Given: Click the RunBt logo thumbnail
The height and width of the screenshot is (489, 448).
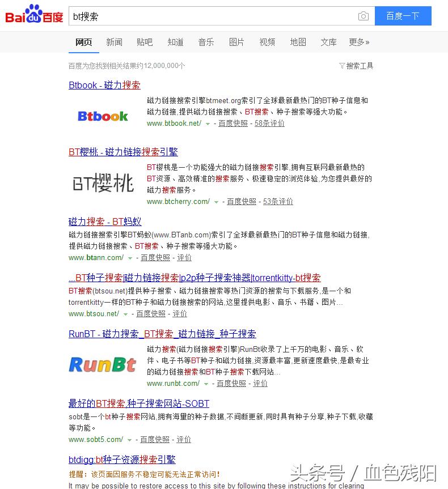Looking at the screenshot, I should click(x=103, y=364).
